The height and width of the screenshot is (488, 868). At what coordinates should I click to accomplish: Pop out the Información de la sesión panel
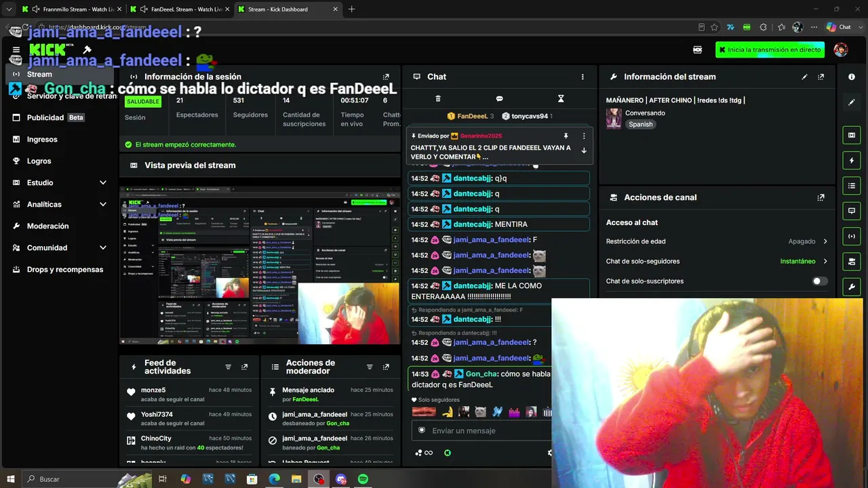click(386, 77)
